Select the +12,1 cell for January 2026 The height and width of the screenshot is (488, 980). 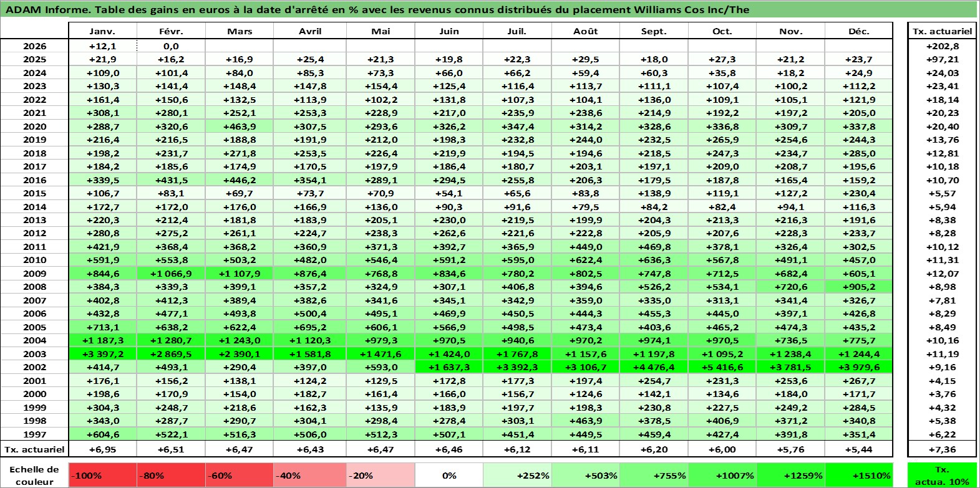[x=102, y=46]
